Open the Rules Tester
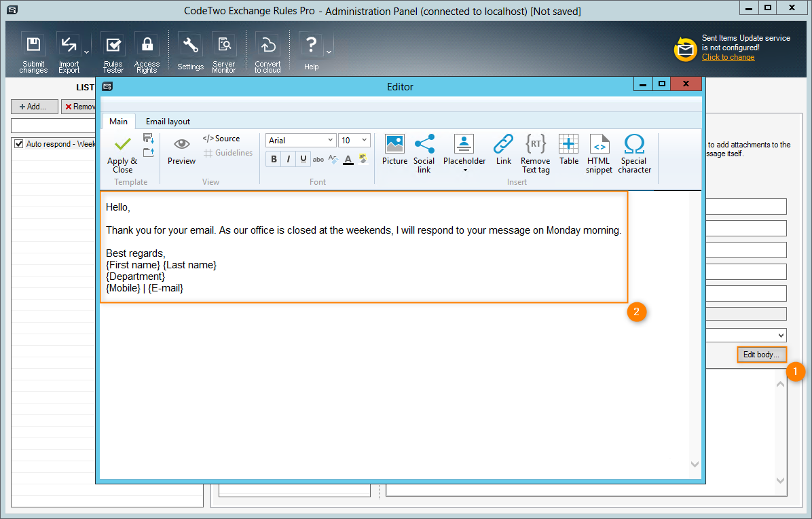 (x=113, y=53)
